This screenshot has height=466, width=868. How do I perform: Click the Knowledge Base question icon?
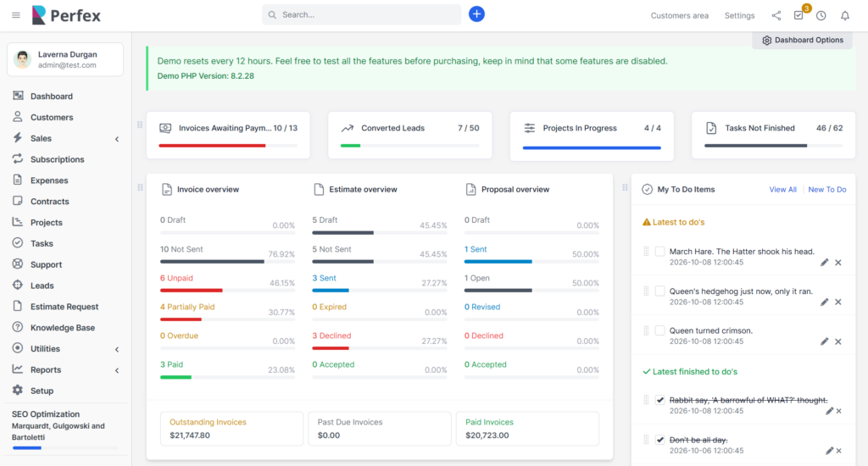[18, 327]
